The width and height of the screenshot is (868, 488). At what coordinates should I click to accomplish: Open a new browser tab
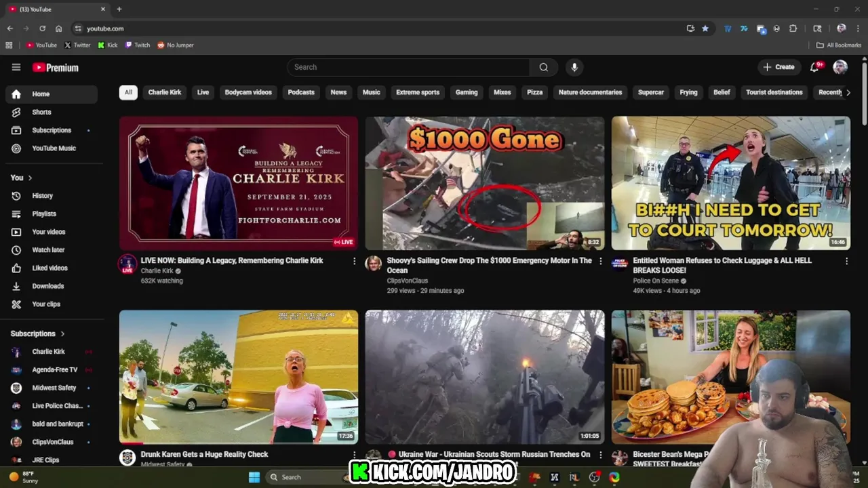coord(119,9)
